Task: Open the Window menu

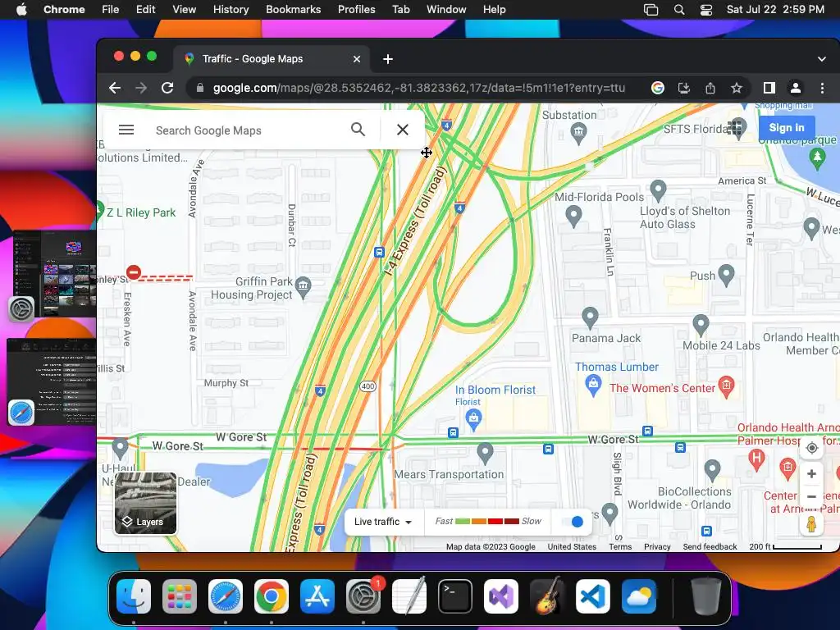Action: [446, 9]
